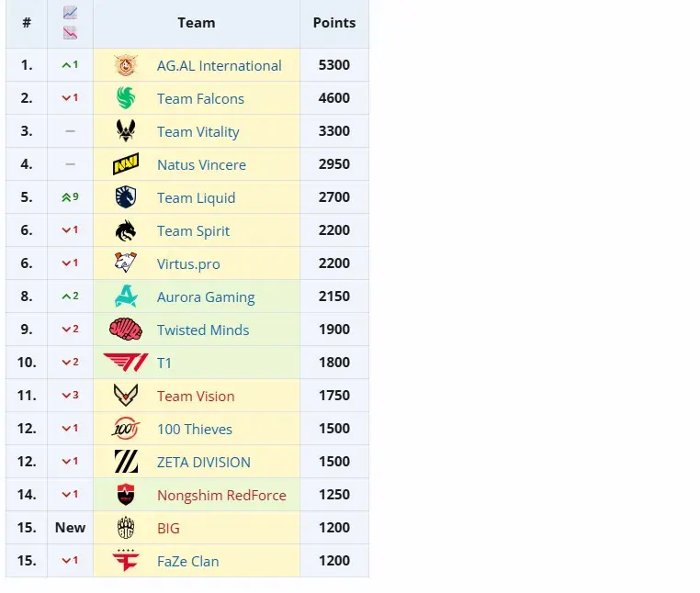This screenshot has width=700, height=593.
Task: Click rank number 14. for Nongshim RedForce
Action: click(27, 495)
